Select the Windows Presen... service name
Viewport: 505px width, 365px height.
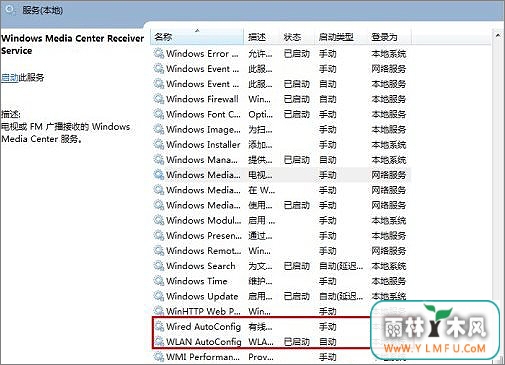point(204,235)
